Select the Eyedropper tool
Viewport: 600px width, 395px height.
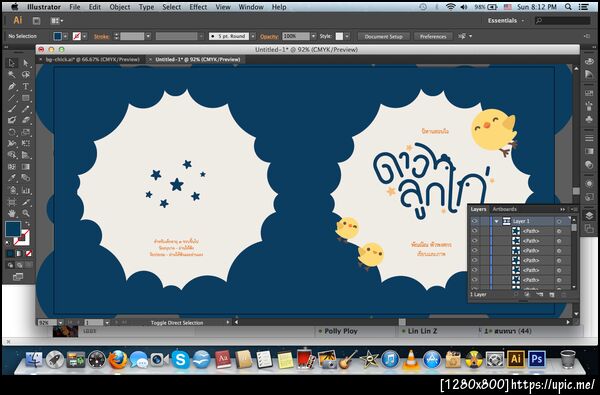pos(12,178)
